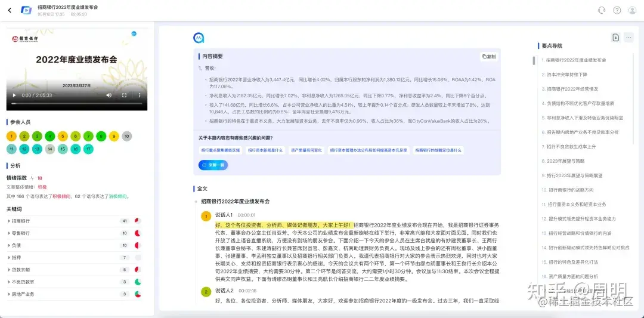The height and width of the screenshot is (318, 644).
Task: Navigate to 12. 提升模式领先提升轻资本业务能力
Action: coord(578,218)
